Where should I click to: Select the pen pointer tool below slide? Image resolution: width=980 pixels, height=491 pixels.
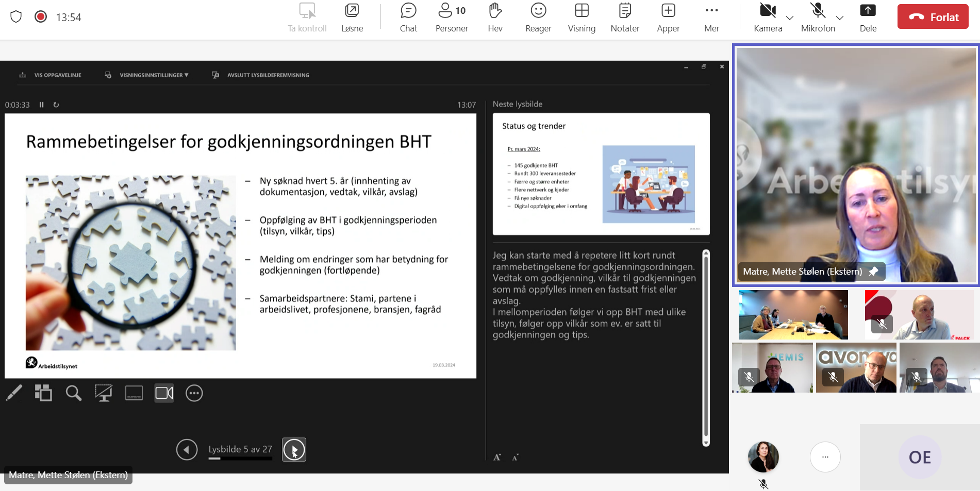tap(14, 393)
